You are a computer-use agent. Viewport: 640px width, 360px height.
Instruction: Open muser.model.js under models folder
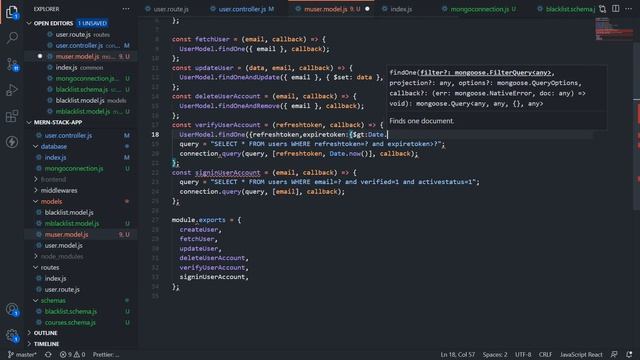(x=66, y=234)
